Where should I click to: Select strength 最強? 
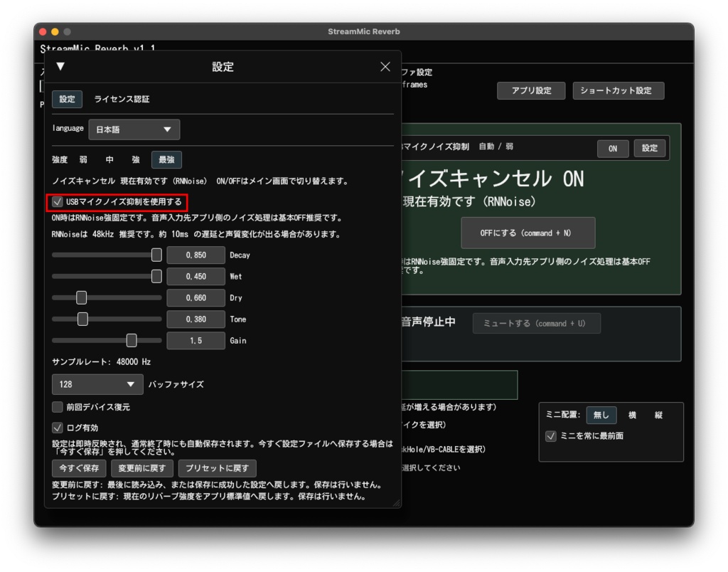(x=166, y=160)
